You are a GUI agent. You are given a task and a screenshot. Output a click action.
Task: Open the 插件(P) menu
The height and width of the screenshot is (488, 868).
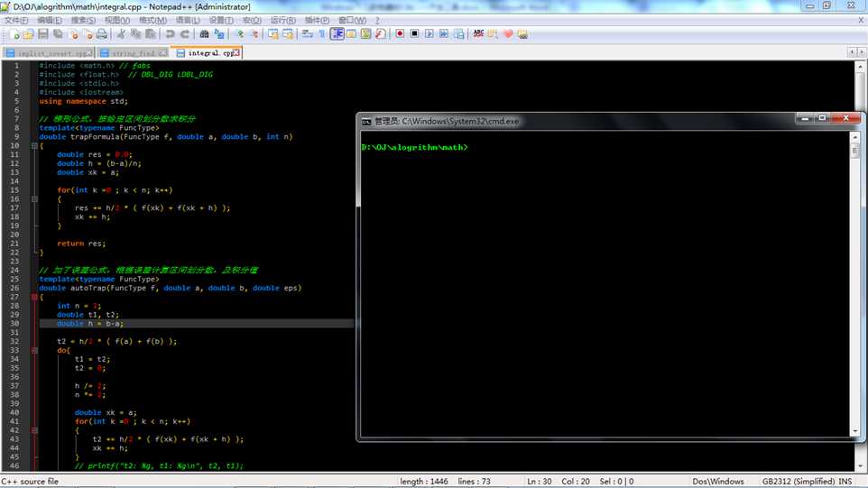pos(317,20)
